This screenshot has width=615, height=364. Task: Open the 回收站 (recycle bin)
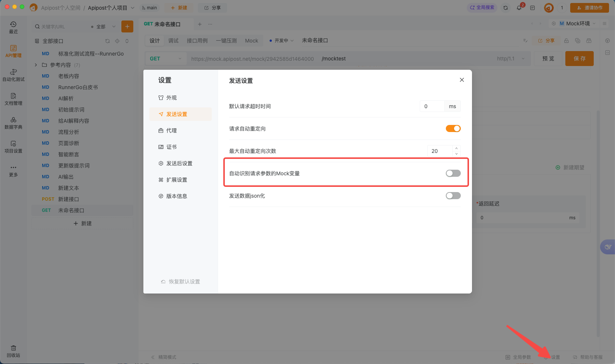click(x=13, y=351)
